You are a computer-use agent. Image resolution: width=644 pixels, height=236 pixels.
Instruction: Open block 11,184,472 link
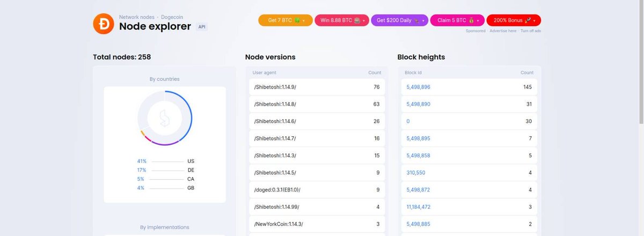pos(419,207)
